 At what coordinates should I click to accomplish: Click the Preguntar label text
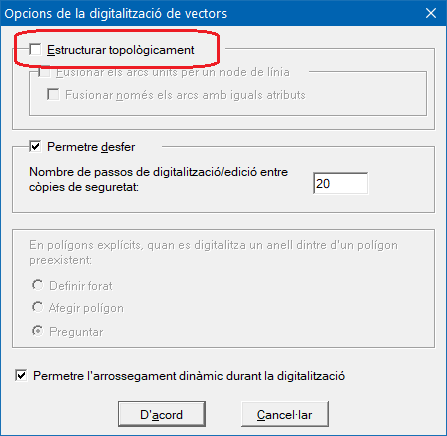76,332
